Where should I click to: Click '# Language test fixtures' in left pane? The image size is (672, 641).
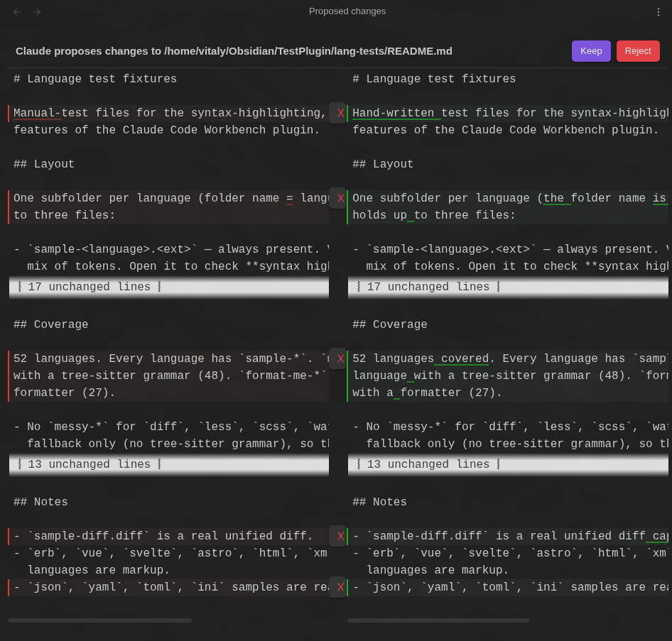95,79
